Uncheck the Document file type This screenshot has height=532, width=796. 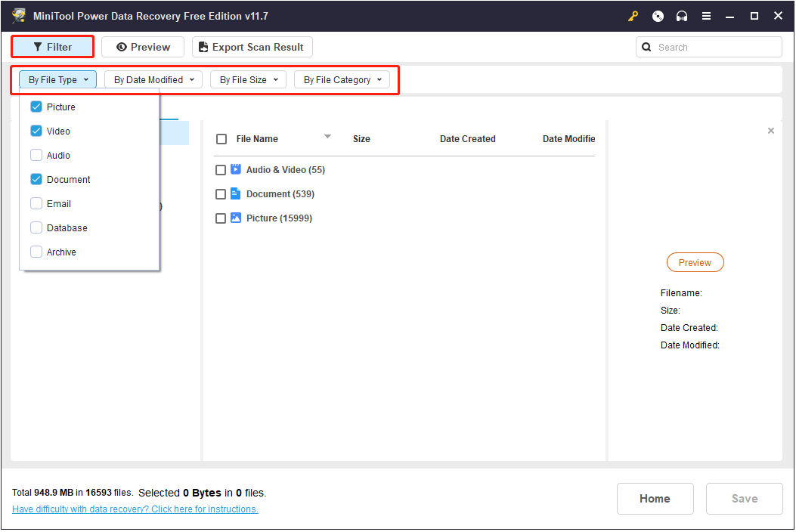(x=36, y=179)
